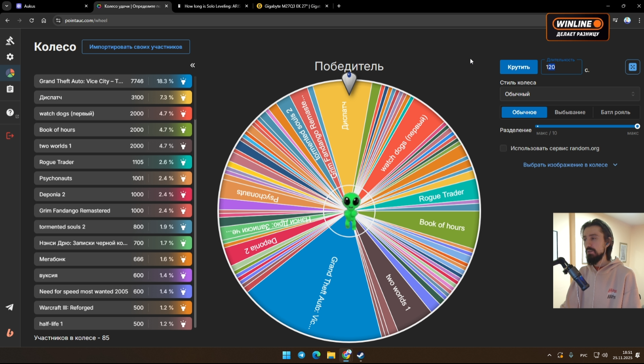Open the Chrome three-dot menu

[639, 20]
